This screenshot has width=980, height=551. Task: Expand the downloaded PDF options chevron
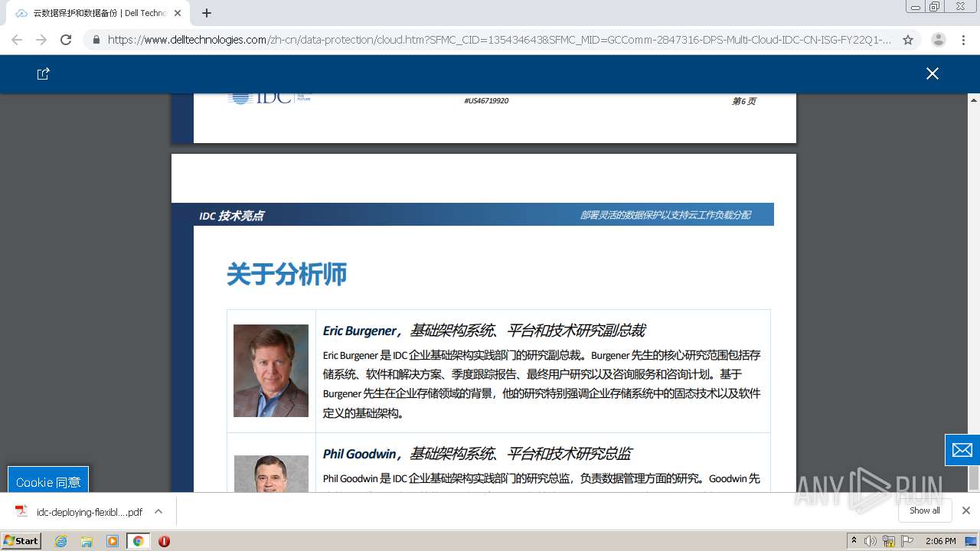[x=158, y=511]
